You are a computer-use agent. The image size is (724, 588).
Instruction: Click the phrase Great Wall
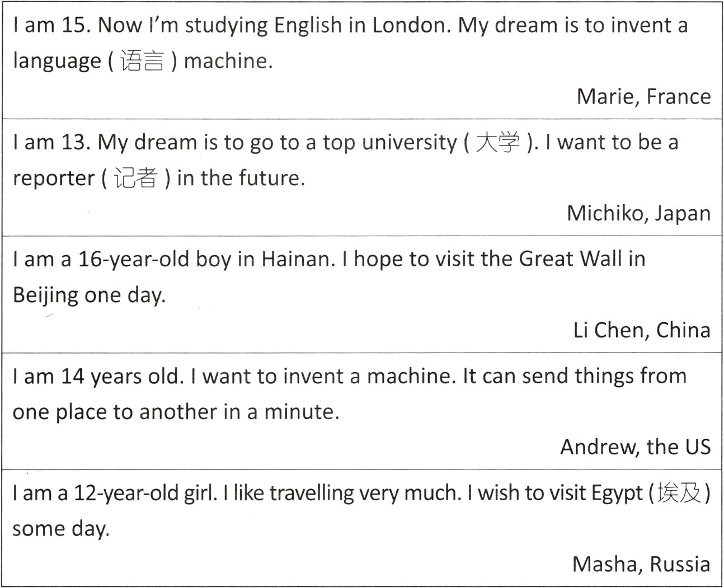tap(571, 259)
